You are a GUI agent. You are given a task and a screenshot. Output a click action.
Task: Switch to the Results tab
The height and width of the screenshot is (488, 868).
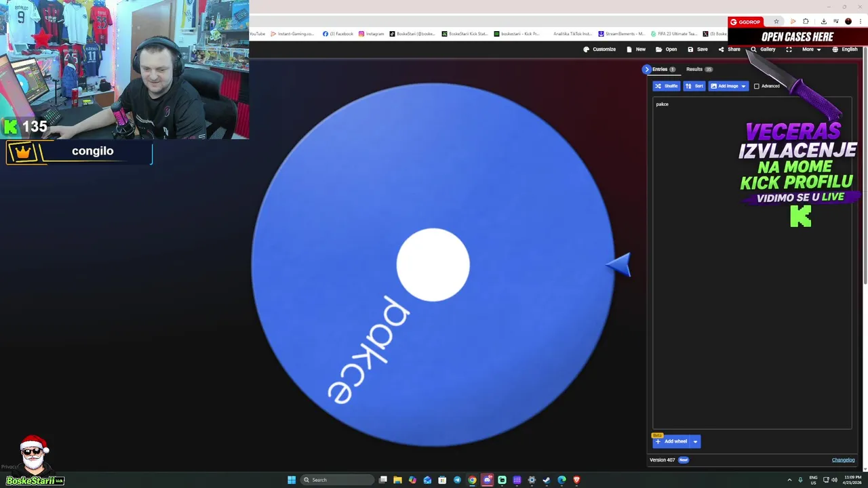click(698, 69)
